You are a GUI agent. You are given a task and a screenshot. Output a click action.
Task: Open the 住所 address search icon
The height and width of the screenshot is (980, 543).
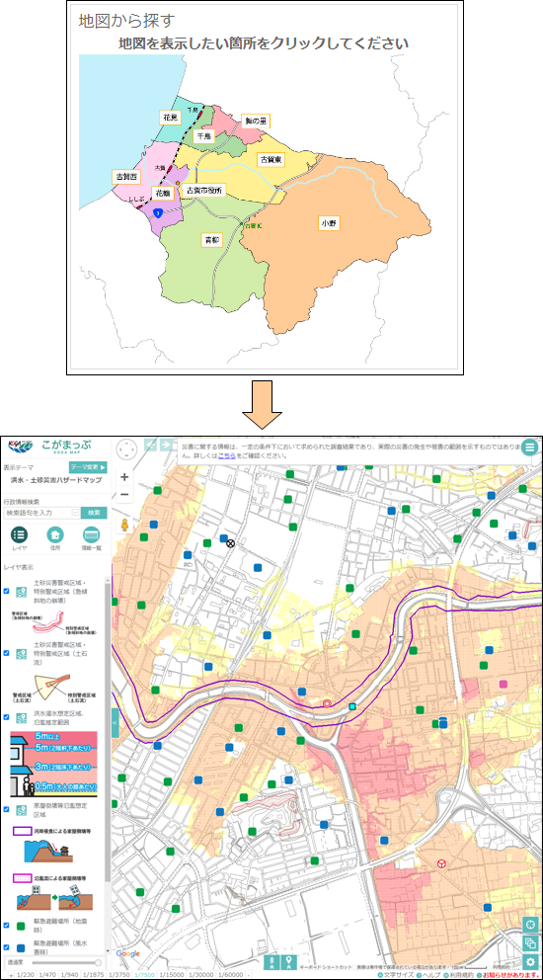[x=55, y=536]
